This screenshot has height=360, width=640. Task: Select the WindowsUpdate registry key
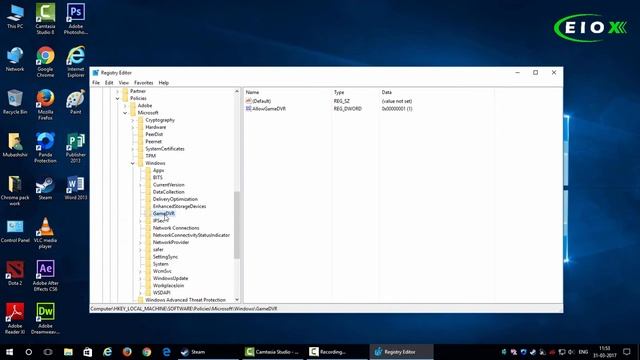(171, 278)
